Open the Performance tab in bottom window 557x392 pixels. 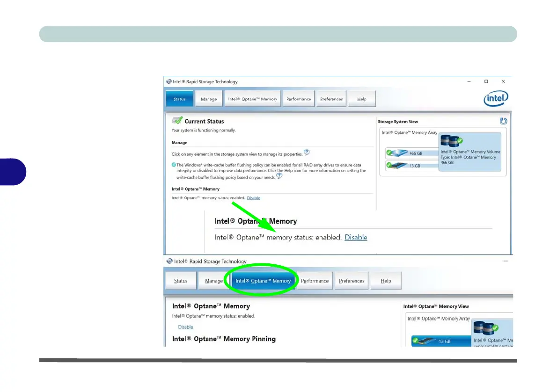(315, 281)
